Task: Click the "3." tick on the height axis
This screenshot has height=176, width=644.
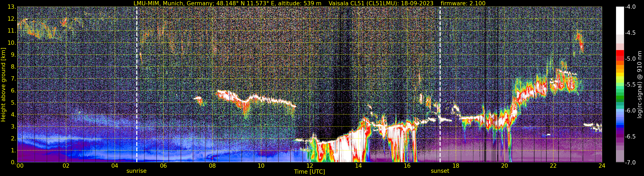Action: [13, 127]
